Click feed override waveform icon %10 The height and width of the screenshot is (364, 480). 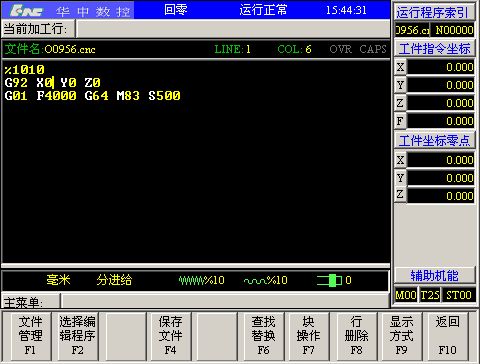192,280
